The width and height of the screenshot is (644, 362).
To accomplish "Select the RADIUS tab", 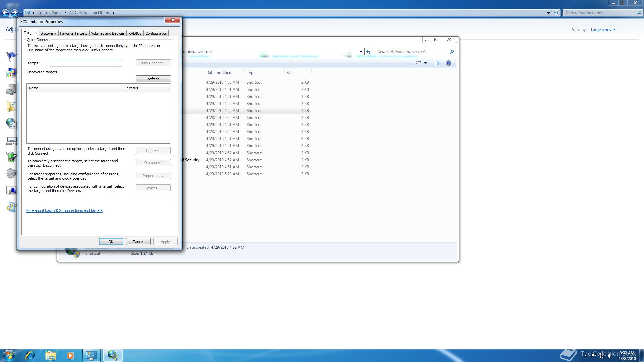I will (135, 33).
